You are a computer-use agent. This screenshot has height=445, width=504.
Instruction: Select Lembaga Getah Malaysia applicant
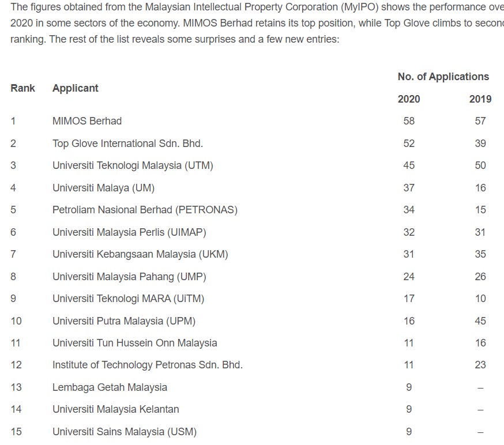tap(110, 387)
